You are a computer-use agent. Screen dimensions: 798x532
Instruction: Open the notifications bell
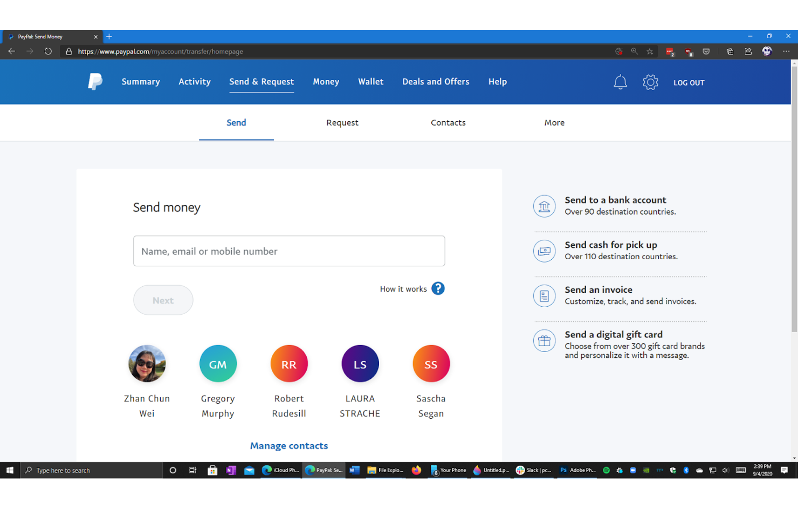620,82
